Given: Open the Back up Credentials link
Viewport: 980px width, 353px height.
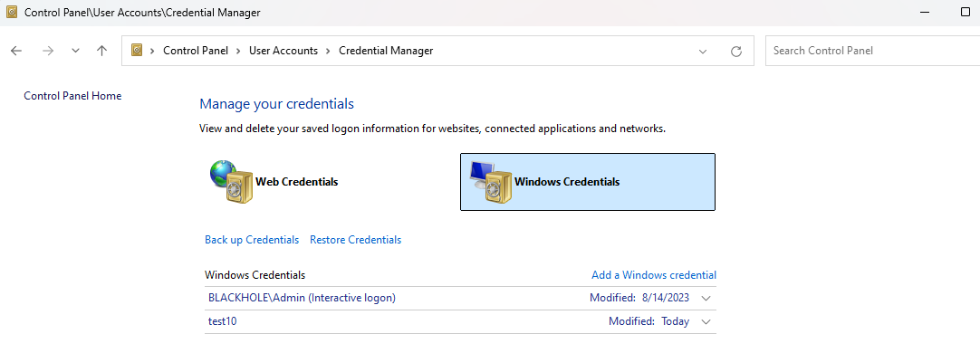Looking at the screenshot, I should tap(252, 240).
